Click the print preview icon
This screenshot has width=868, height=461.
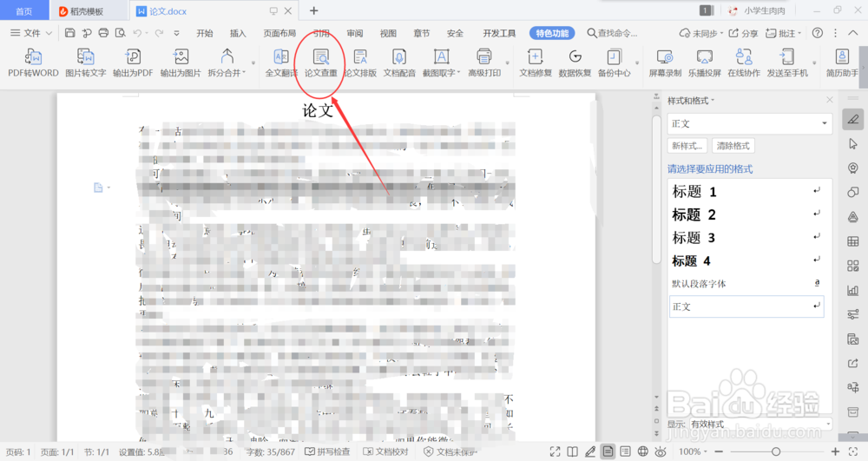tap(120, 33)
